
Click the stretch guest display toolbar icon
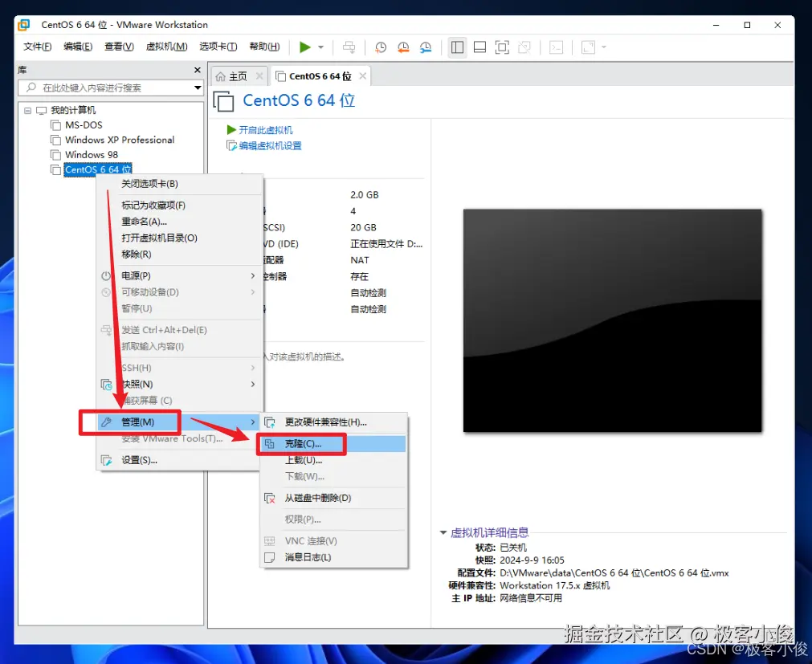588,47
